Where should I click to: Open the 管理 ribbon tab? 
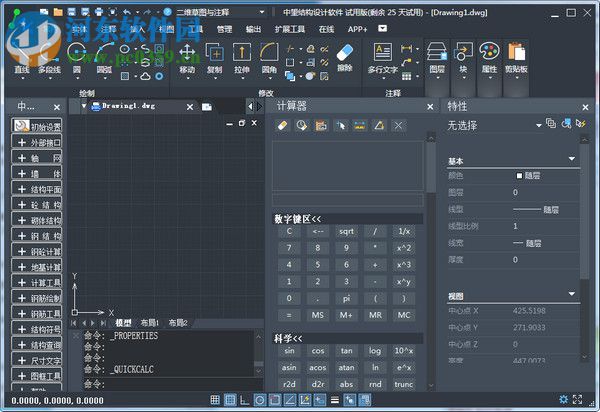pos(224,29)
